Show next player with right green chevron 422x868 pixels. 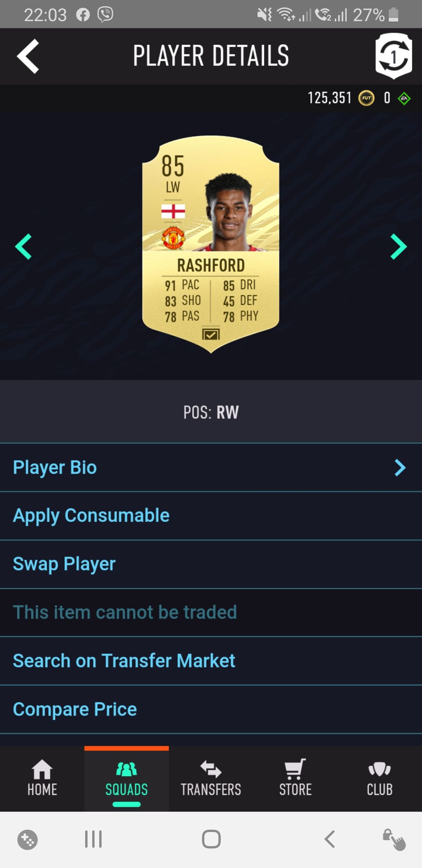[399, 247]
